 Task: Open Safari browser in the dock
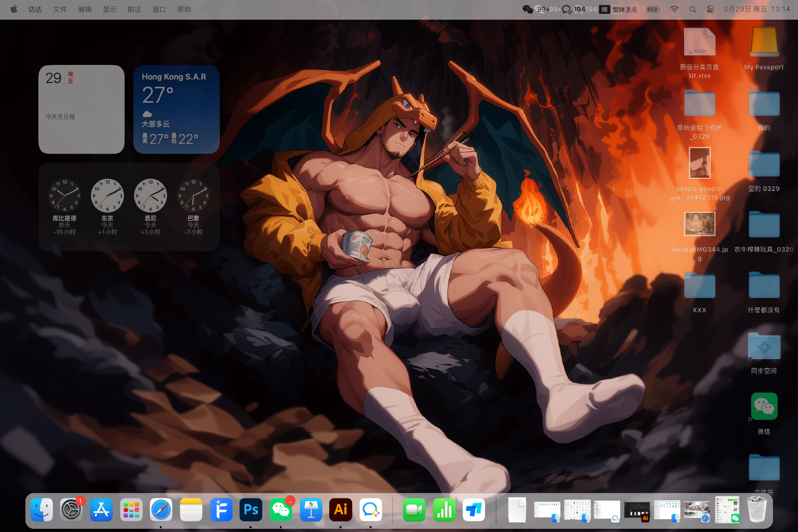click(x=161, y=510)
